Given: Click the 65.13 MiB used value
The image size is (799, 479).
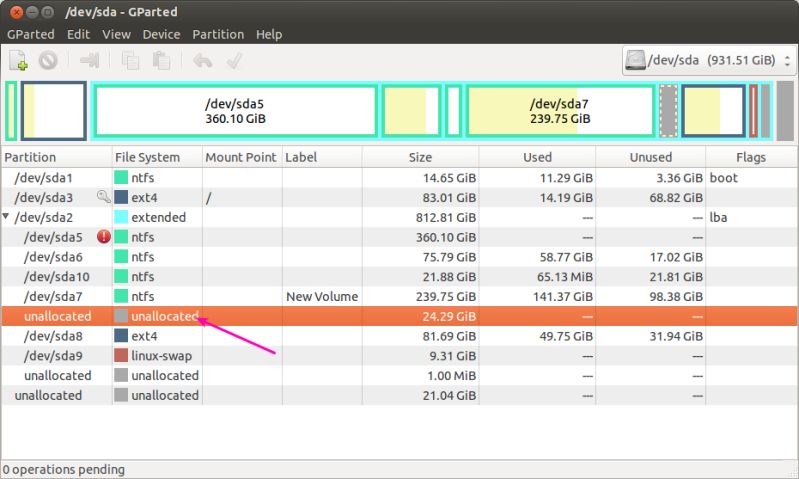Looking at the screenshot, I should pyautogui.click(x=565, y=277).
